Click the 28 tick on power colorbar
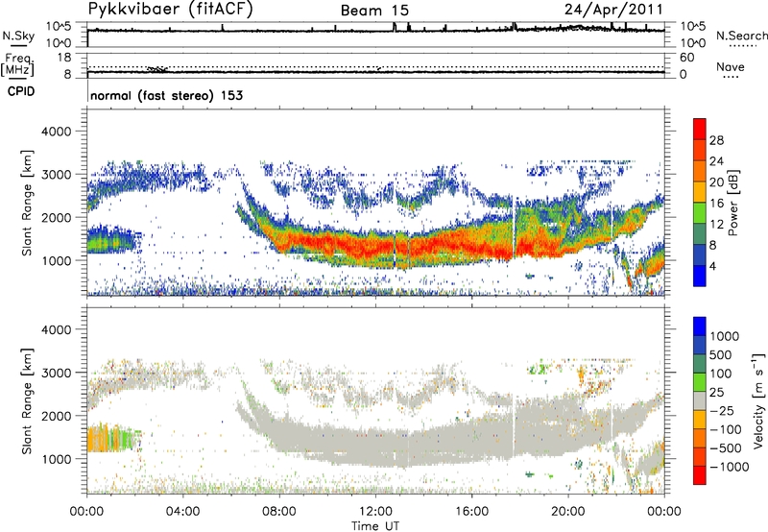Viewport: 768px width, 532px height. 716,140
